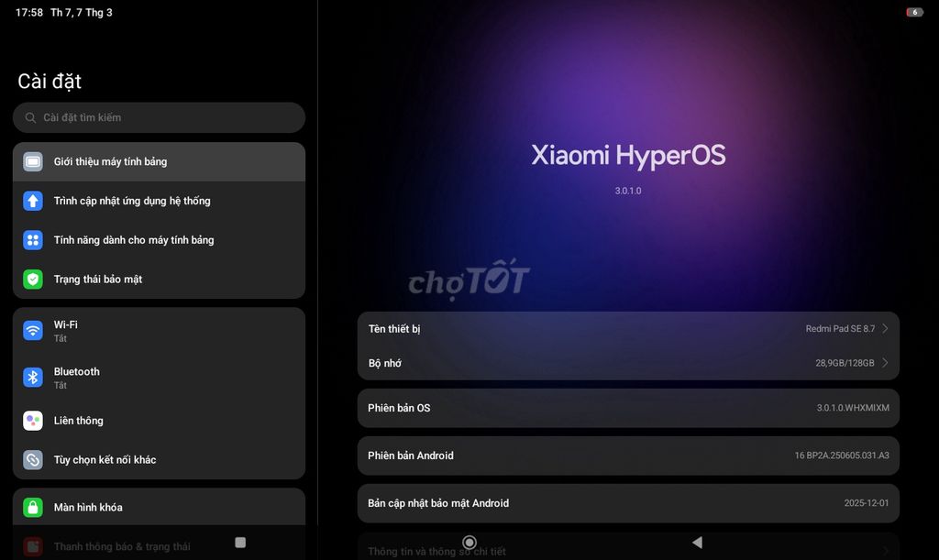Screen dimensions: 939x560
Task: Click the Tắt status under Bluetooth
Action: (61, 385)
